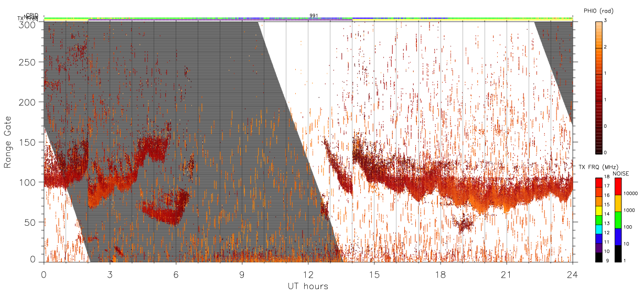The image size is (644, 297).
Task: Click the 'NOISE' legend title
Action: [621, 173]
